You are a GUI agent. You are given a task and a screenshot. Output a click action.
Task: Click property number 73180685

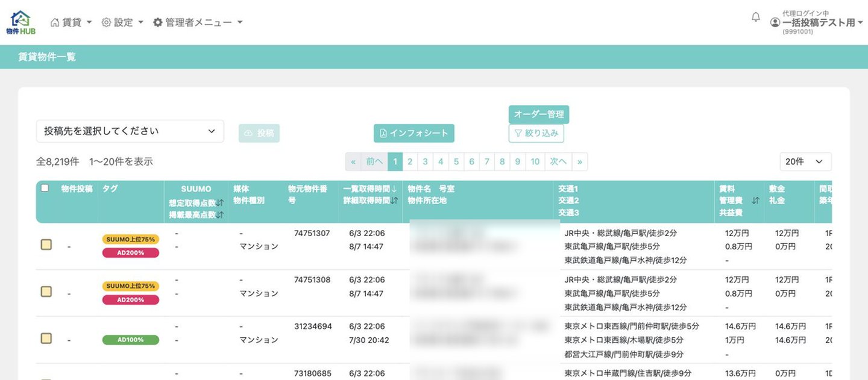pyautogui.click(x=313, y=373)
